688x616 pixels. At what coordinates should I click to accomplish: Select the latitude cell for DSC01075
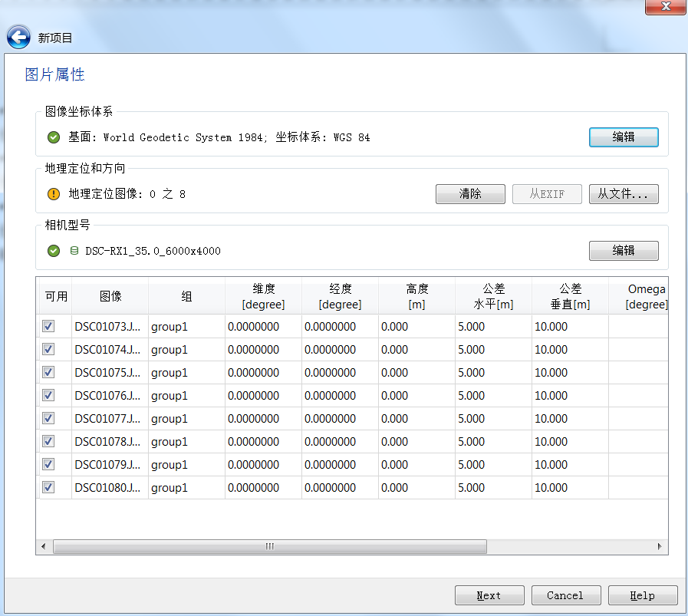(x=263, y=372)
